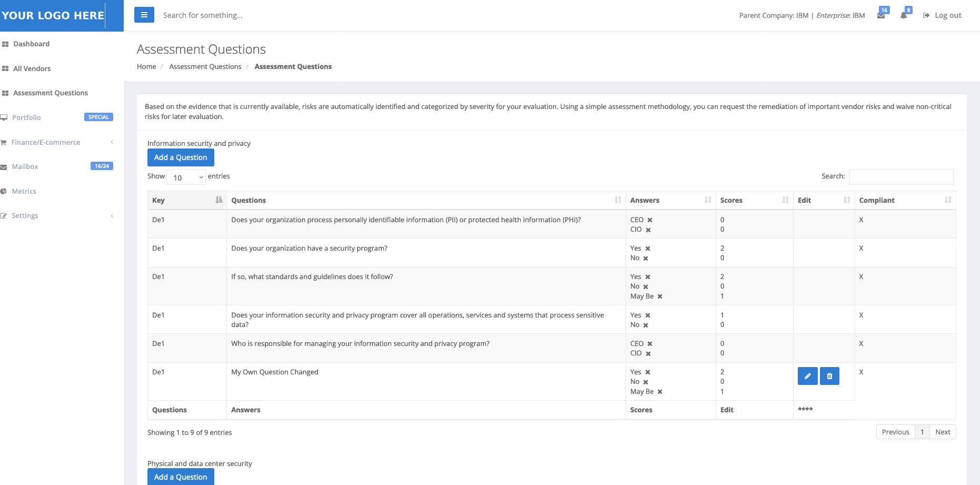Sort table by Scores column
Screen dimensions: 980x485
754,200
